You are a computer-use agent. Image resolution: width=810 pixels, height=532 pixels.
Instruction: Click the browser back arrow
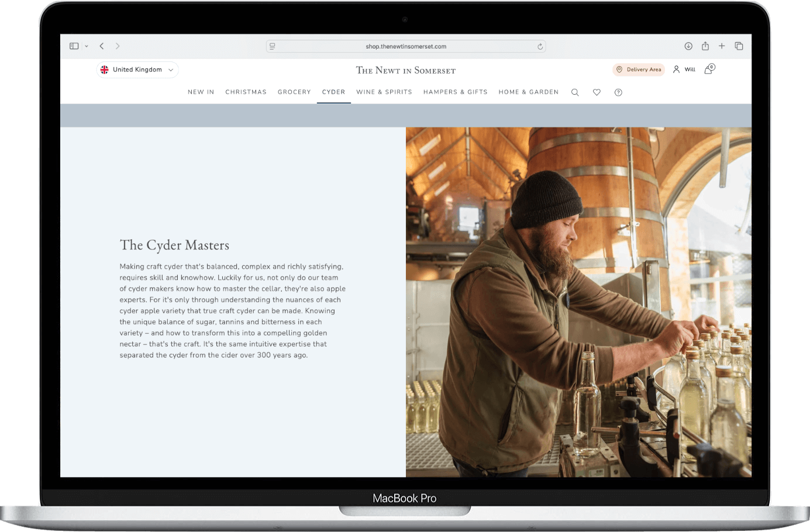coord(102,46)
